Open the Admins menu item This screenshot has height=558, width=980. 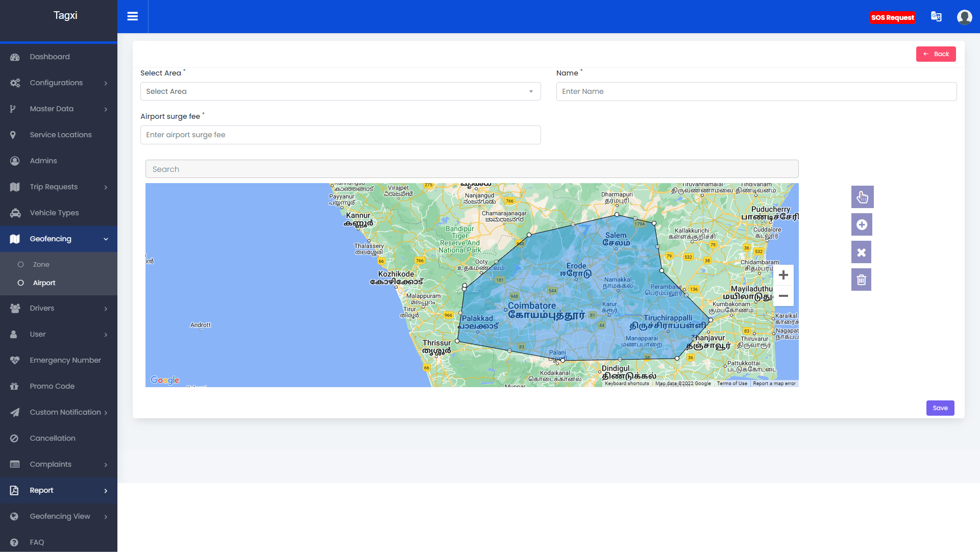[x=59, y=161]
